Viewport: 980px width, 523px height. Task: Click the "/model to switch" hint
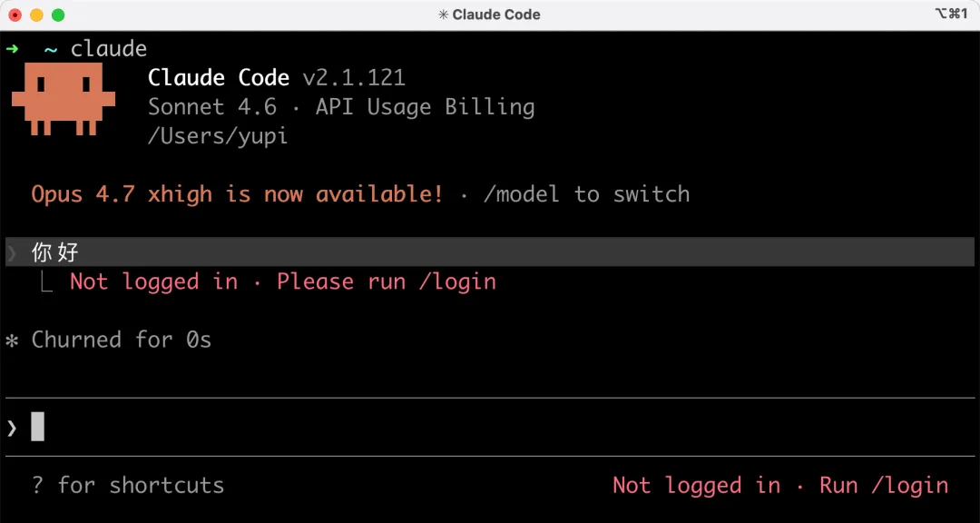(x=586, y=194)
